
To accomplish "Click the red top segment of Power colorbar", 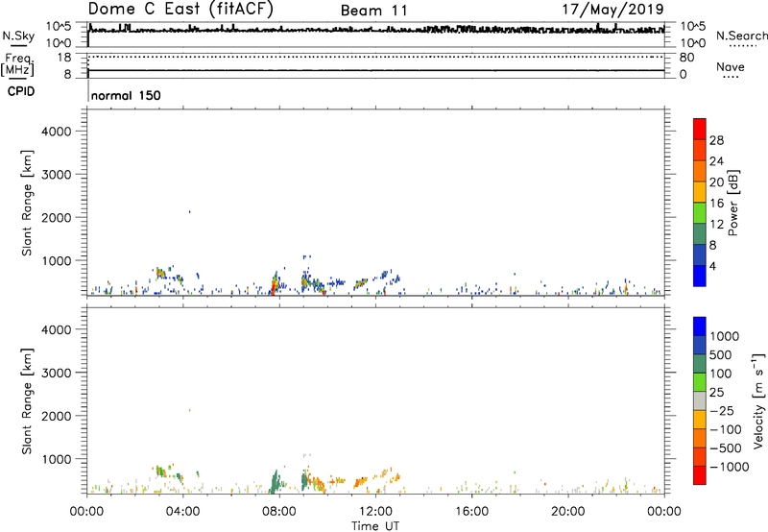I will click(x=700, y=129).
